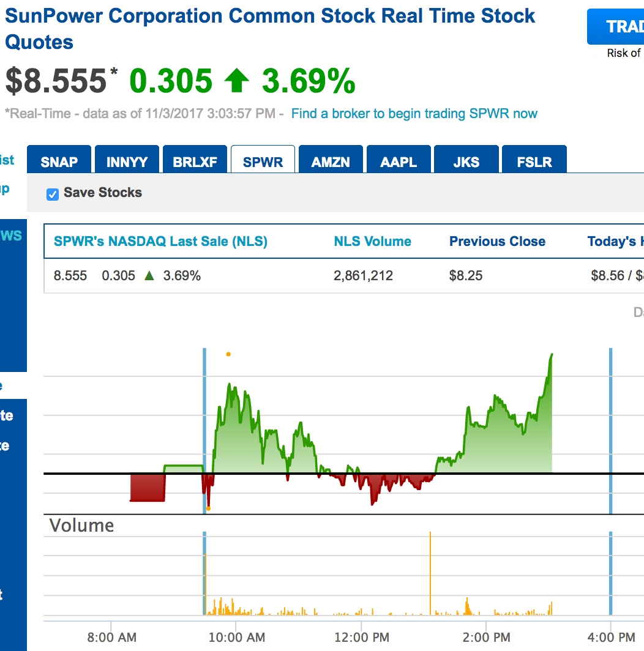644x651 pixels.
Task: Click Find a broker to begin trading link
Action: point(414,113)
